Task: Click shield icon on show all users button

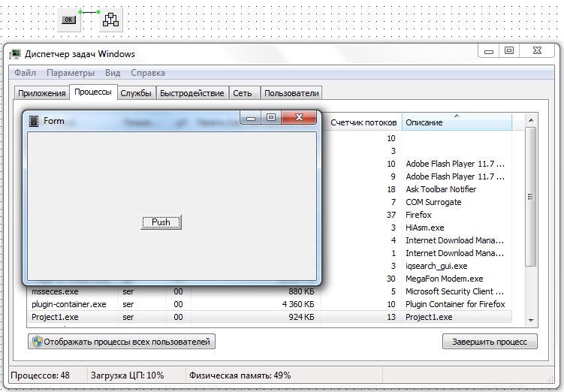Action: pos(36,342)
